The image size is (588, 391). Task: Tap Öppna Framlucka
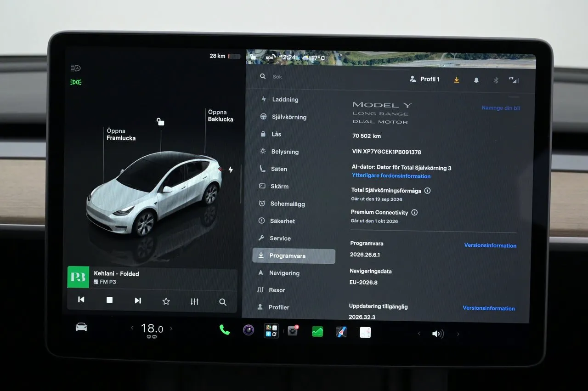(x=121, y=134)
